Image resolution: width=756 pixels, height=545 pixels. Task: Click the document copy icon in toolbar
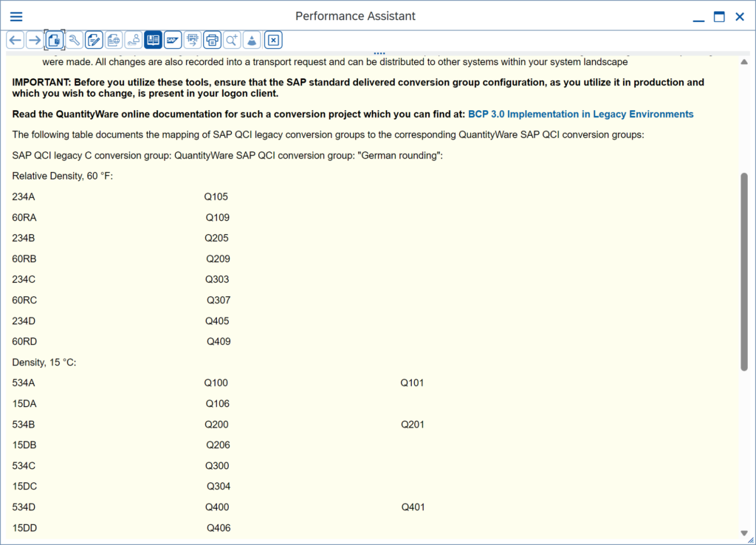[55, 40]
